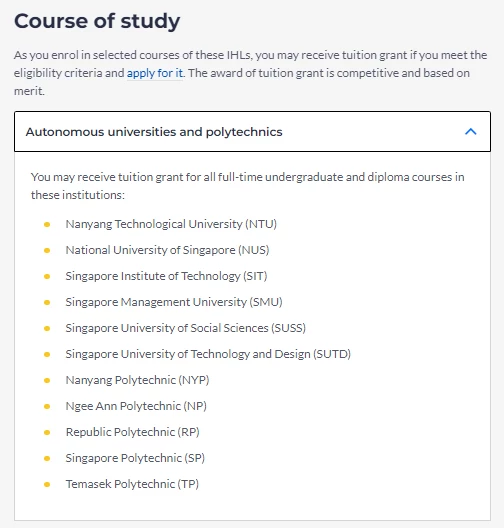The height and width of the screenshot is (528, 504).
Task: Click Ngee Ann Polytechnic (NP) item
Action: click(x=136, y=406)
